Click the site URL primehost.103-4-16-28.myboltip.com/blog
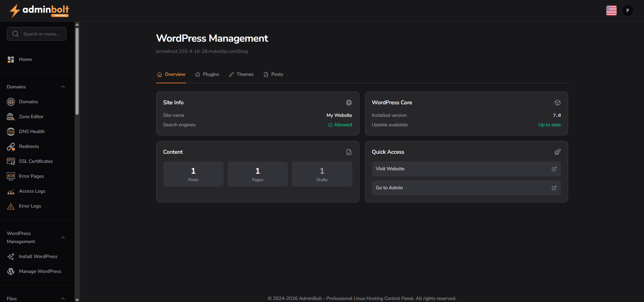644x302 pixels. [202, 51]
